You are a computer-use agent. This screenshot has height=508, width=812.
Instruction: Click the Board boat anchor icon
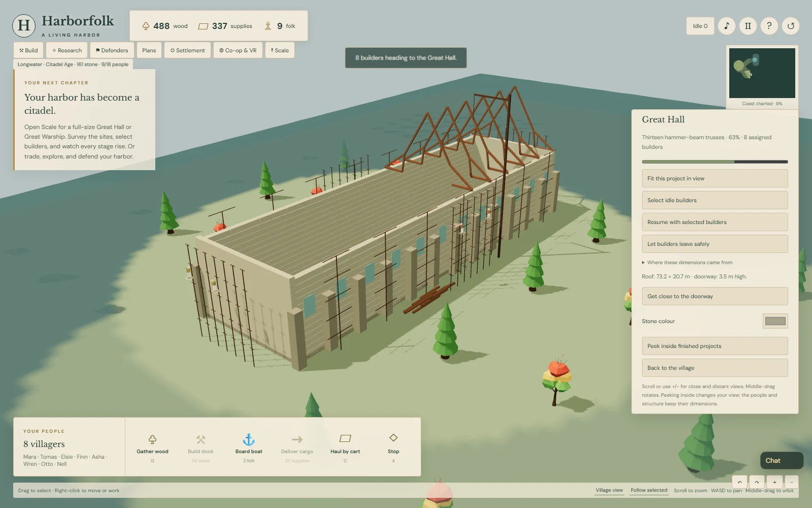(249, 439)
